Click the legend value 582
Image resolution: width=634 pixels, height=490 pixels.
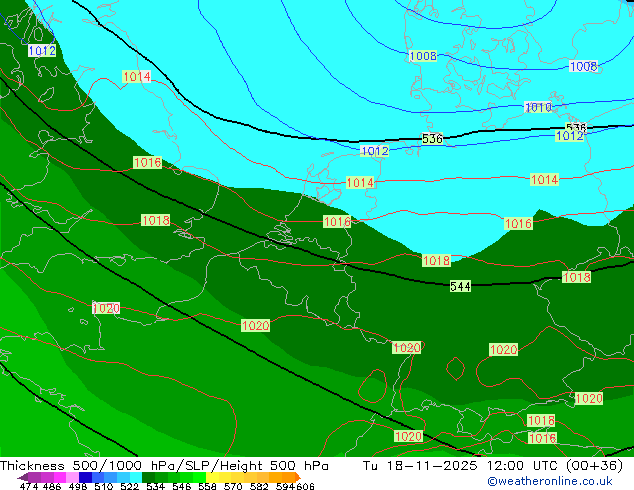pyautogui.click(x=259, y=486)
